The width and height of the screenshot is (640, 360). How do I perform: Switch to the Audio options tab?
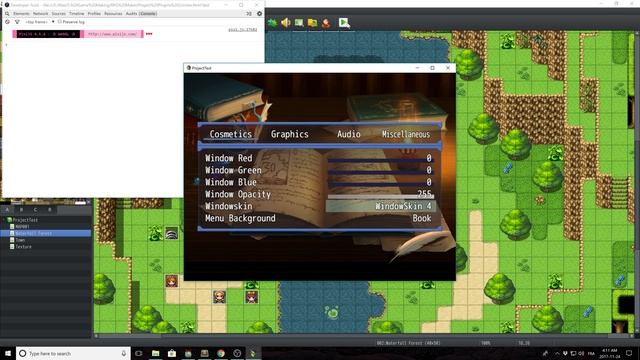tap(349, 134)
